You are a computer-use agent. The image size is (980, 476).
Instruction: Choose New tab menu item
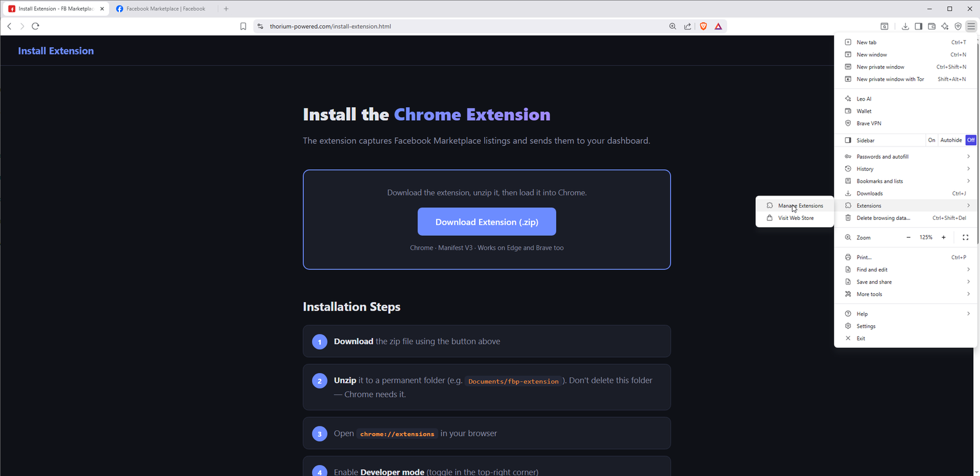click(905, 42)
